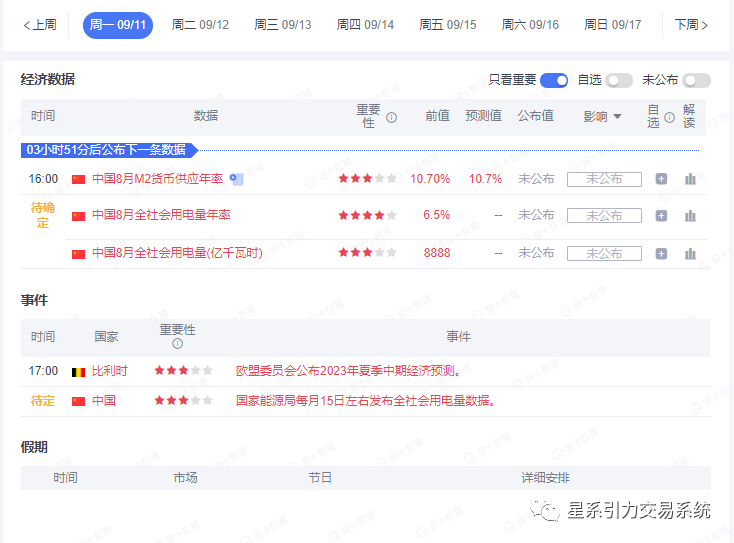
Task: Add 中国8月全社会用电量(亿千瓦时) to 自选 with plus icon
Action: pos(661,254)
